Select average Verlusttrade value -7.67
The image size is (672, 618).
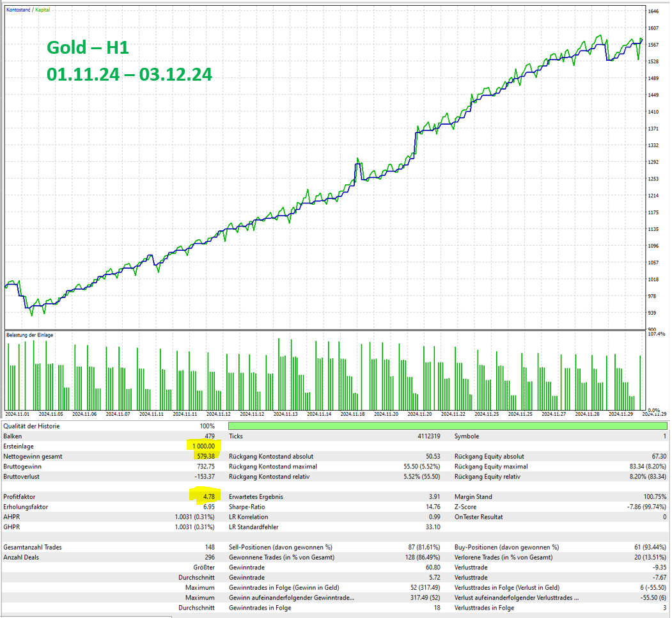click(x=660, y=578)
